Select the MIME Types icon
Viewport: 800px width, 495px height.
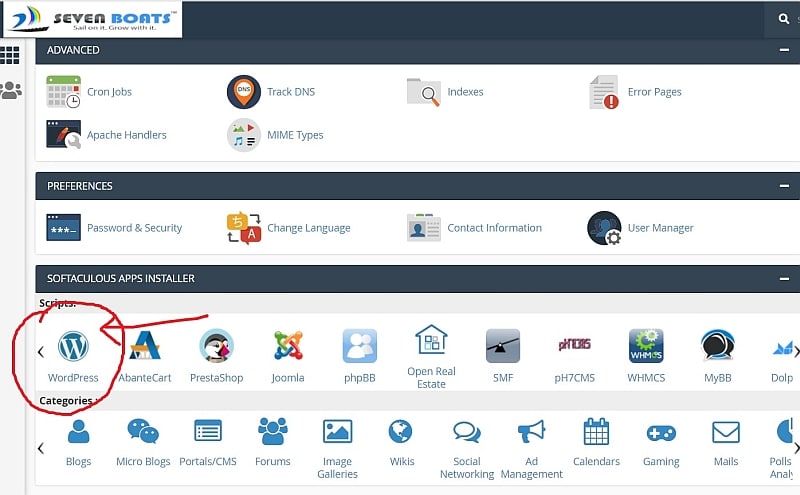[244, 135]
